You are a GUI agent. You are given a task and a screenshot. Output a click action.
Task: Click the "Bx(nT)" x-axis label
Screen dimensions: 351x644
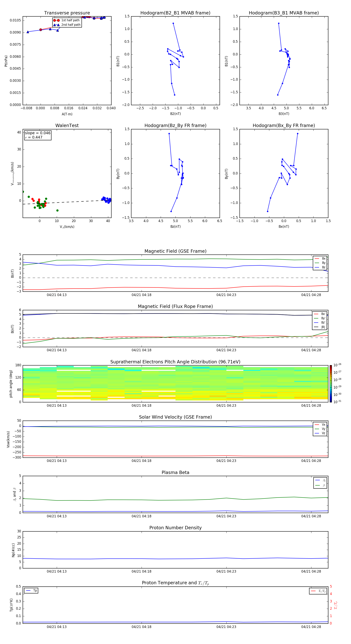[284, 227]
